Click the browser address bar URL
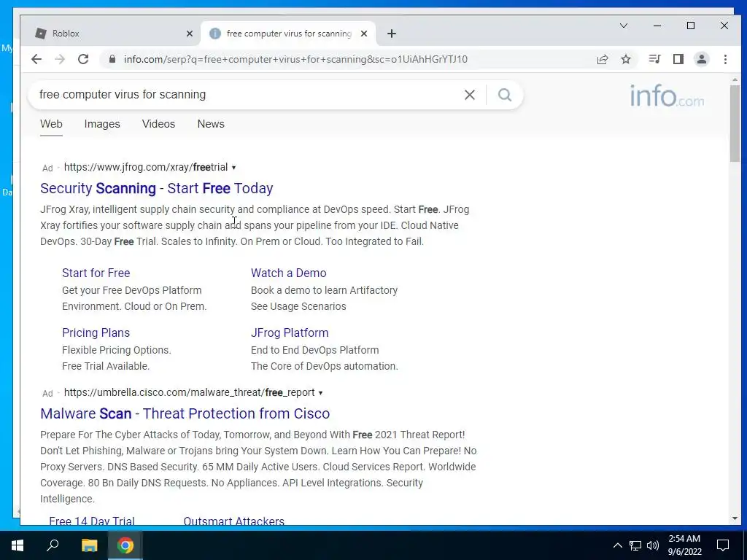The width and height of the screenshot is (747, 560). point(295,59)
